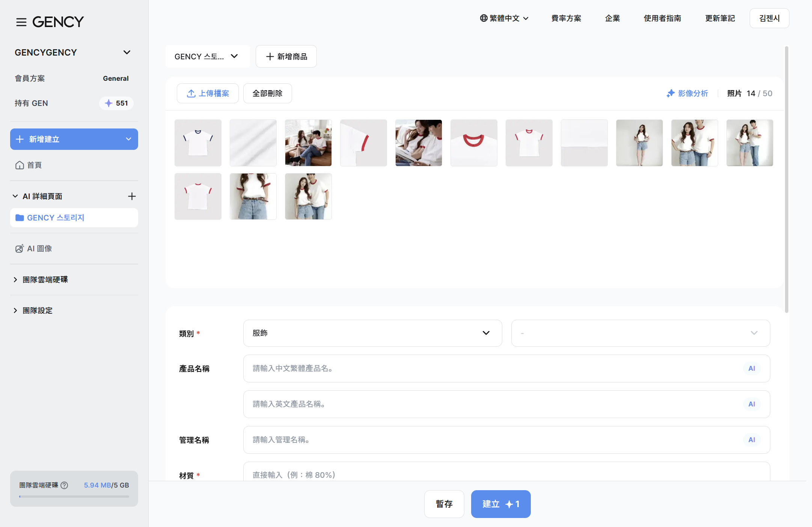Click the vertical scrollbar of the form panel
The width and height of the screenshot is (812, 527).
click(786, 180)
